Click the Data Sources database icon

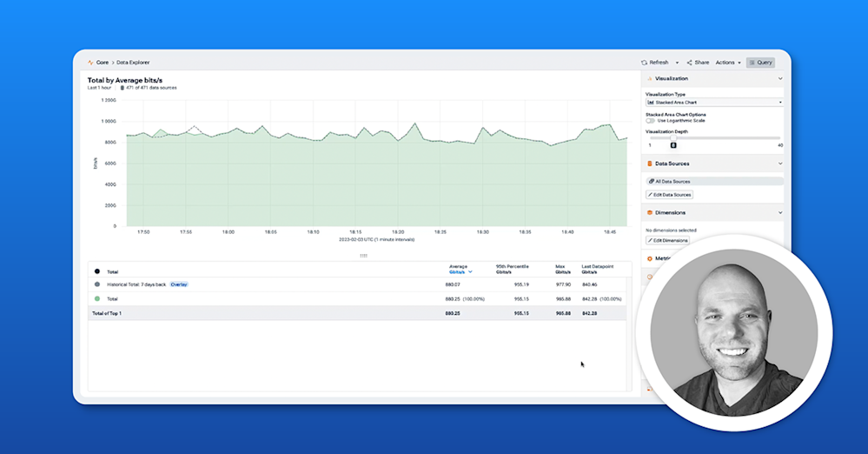(x=650, y=164)
